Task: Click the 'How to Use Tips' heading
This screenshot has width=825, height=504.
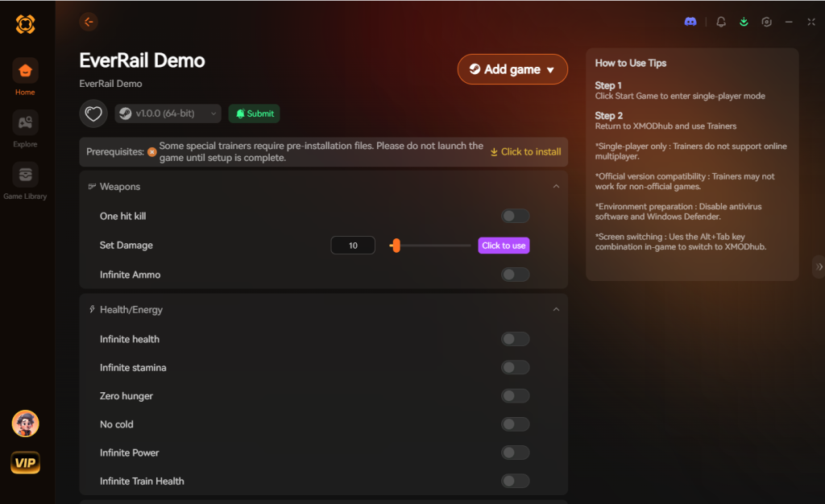Action: (630, 63)
